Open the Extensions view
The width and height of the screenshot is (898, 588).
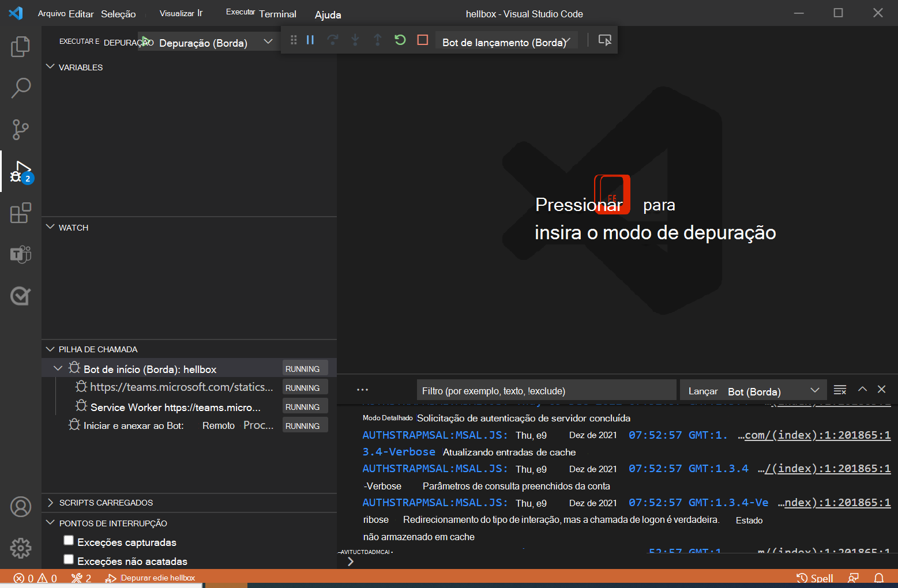coord(21,213)
